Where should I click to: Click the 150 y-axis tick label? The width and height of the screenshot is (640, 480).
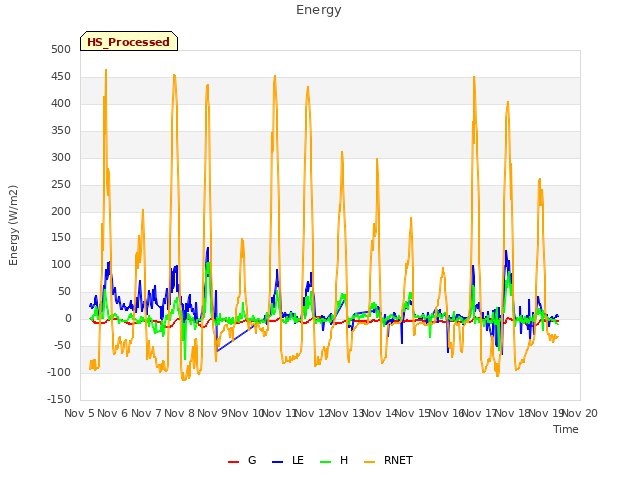pos(61,238)
